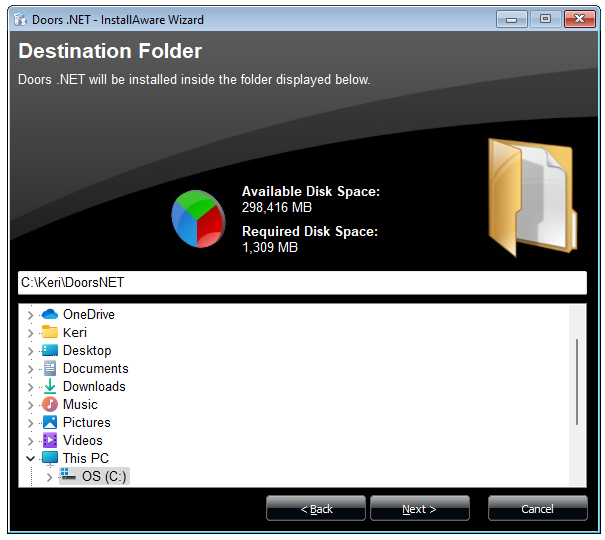The image size is (605, 540).
Task: Expand the Downloads tree node
Action: coord(30,387)
